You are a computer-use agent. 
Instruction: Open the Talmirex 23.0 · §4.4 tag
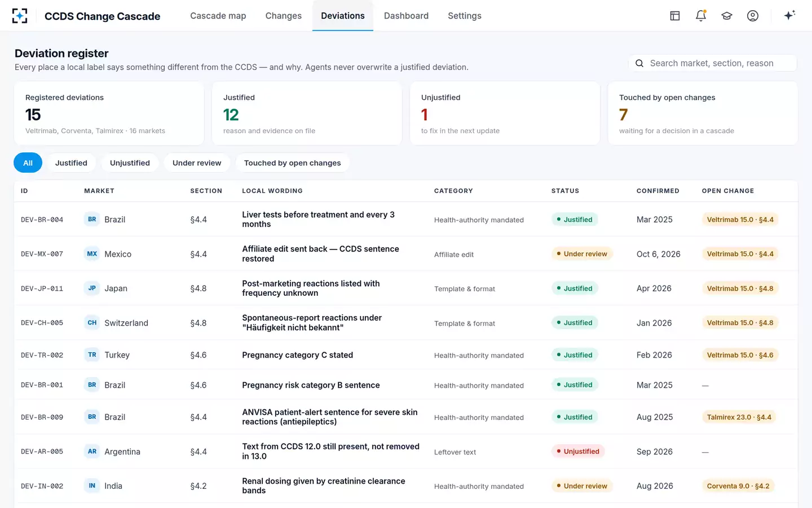tap(739, 417)
